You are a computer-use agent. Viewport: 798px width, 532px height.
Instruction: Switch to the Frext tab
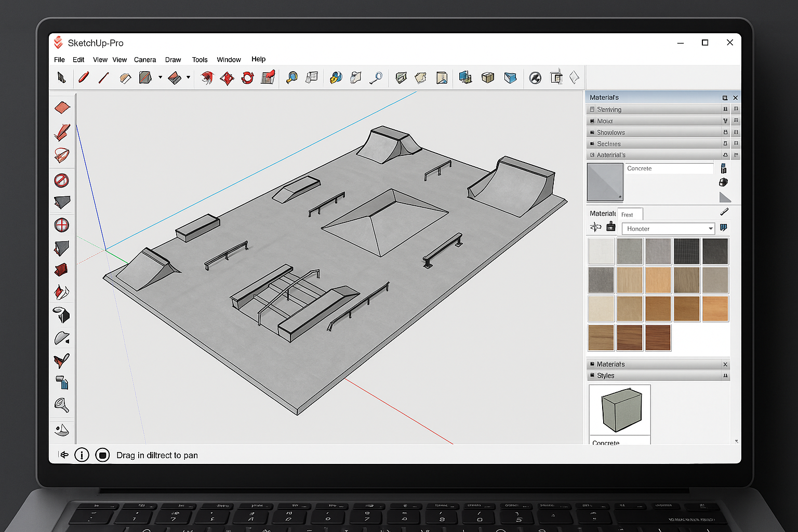coord(630,215)
